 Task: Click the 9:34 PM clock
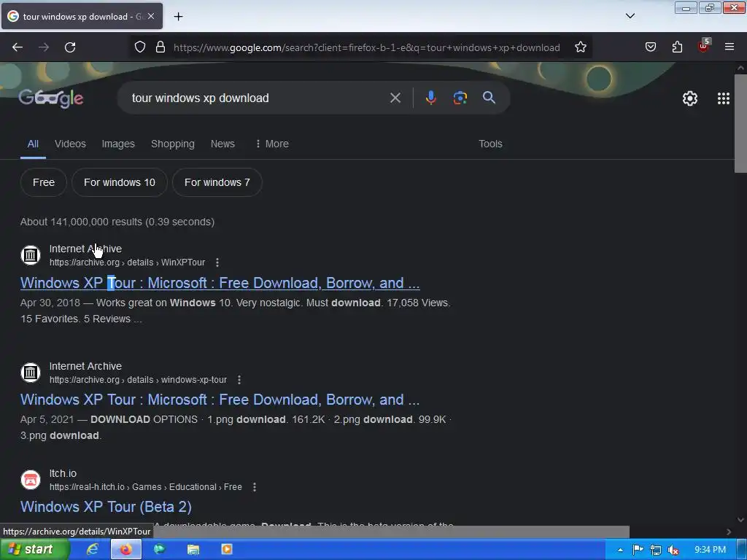[x=710, y=550]
